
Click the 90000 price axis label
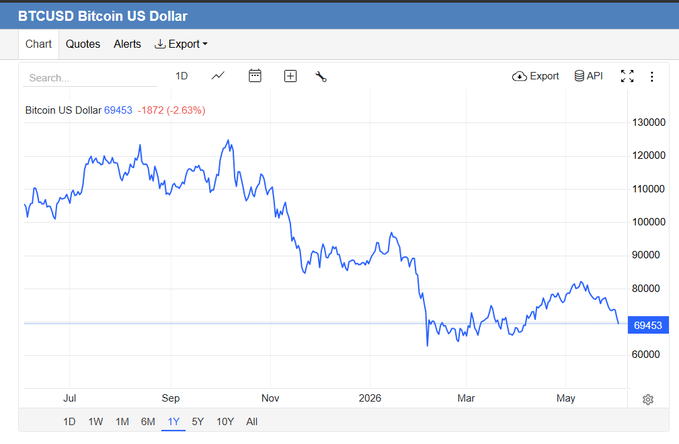pos(646,255)
